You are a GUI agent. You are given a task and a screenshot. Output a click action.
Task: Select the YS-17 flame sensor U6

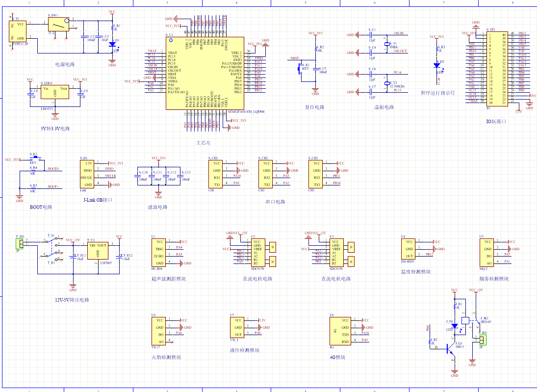158,331
